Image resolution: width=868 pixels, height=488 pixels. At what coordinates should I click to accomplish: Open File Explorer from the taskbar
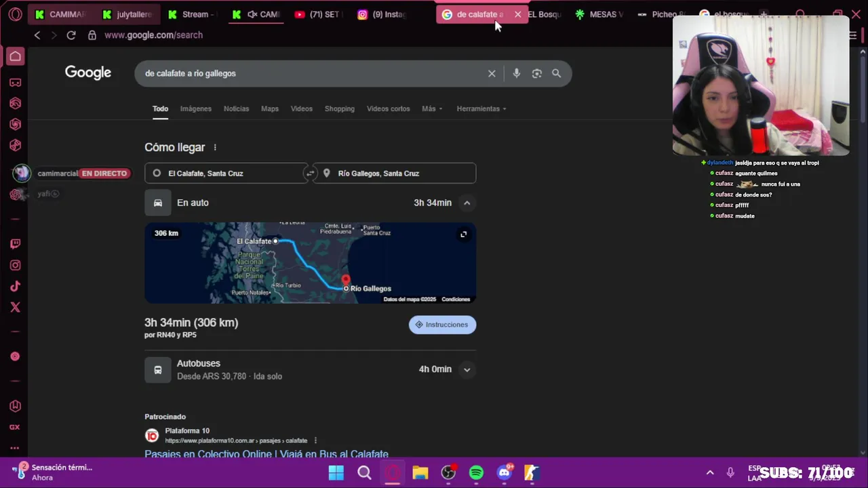(x=420, y=472)
